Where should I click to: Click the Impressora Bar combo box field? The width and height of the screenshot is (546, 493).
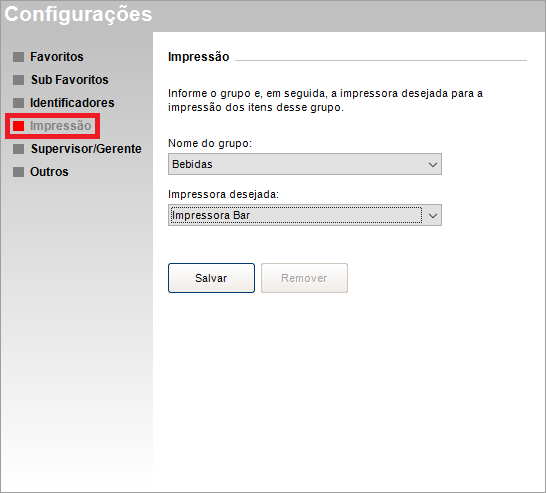click(x=305, y=215)
